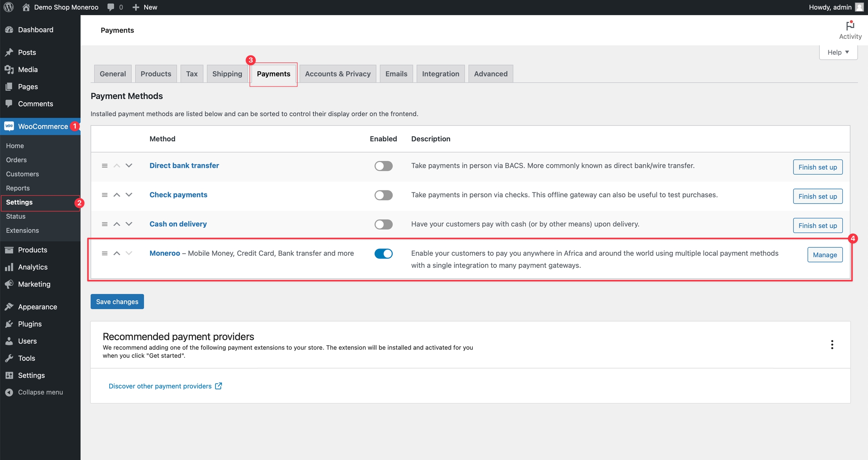Move Check payments down
The width and height of the screenshot is (868, 460).
129,195
